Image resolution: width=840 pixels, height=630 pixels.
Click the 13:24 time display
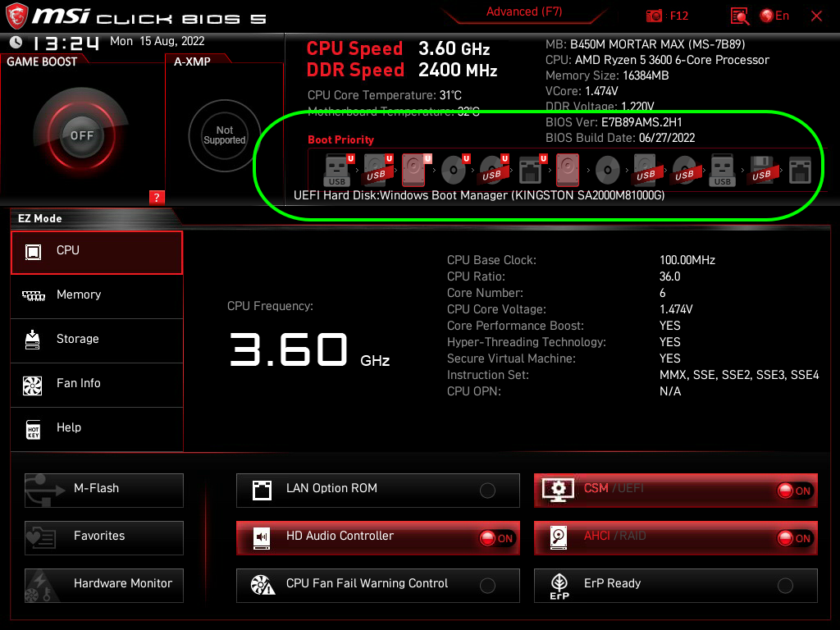click(66, 43)
